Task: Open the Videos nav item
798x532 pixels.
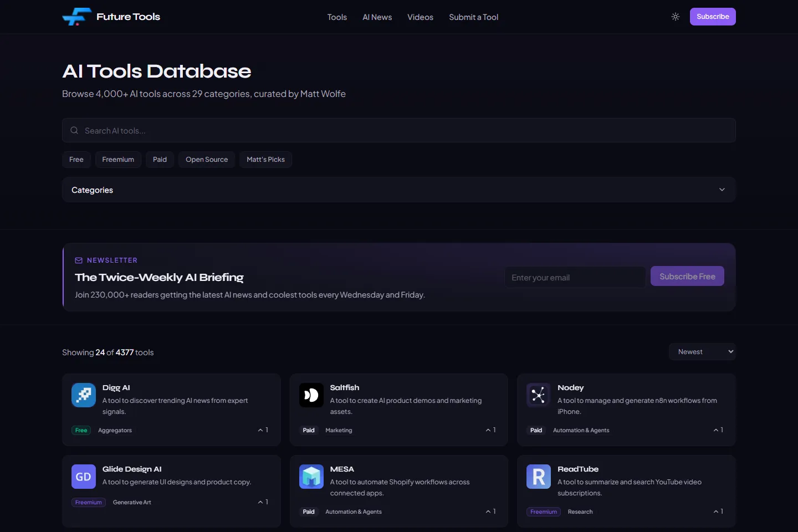Action: 421,17
